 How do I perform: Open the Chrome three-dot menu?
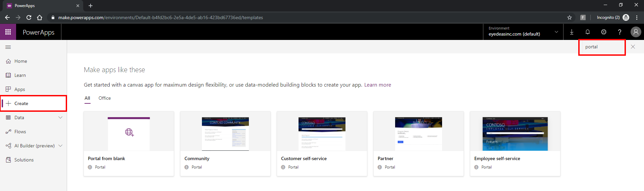(x=637, y=17)
